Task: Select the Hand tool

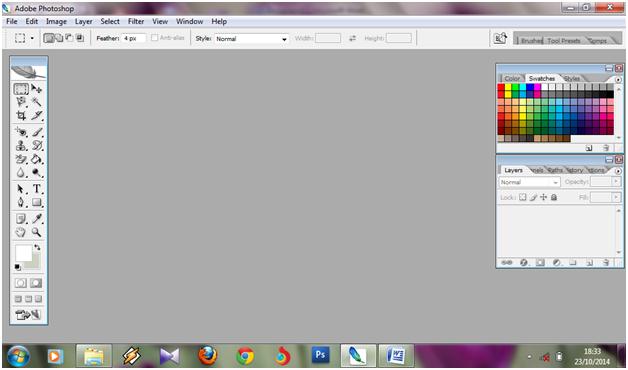Action: click(21, 232)
